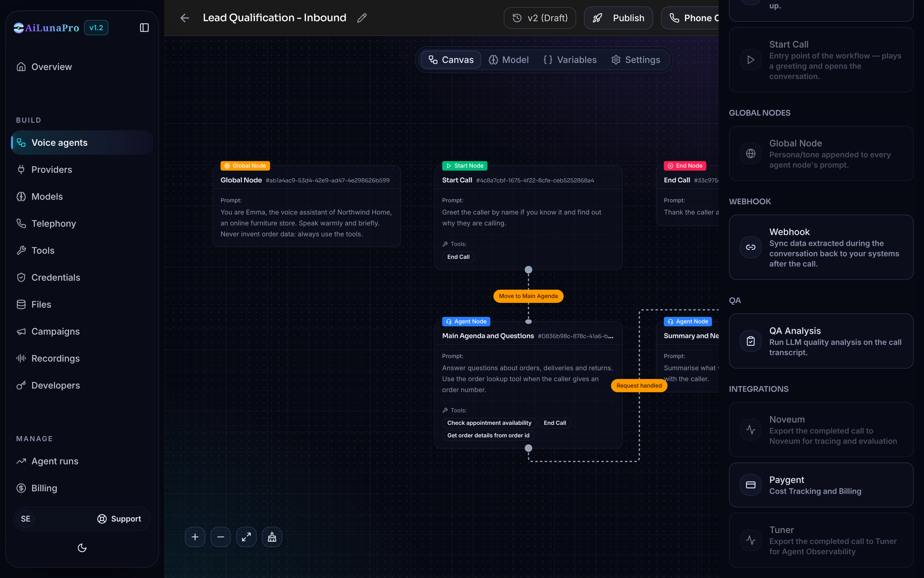Click the Files database icon
This screenshot has width=924, height=578.
tap(21, 304)
